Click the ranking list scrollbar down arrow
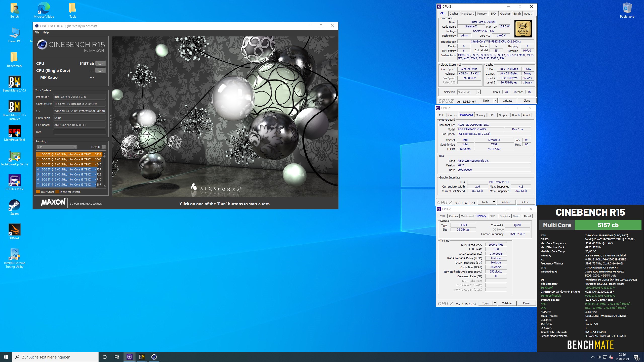644x362 pixels. tap(104, 186)
